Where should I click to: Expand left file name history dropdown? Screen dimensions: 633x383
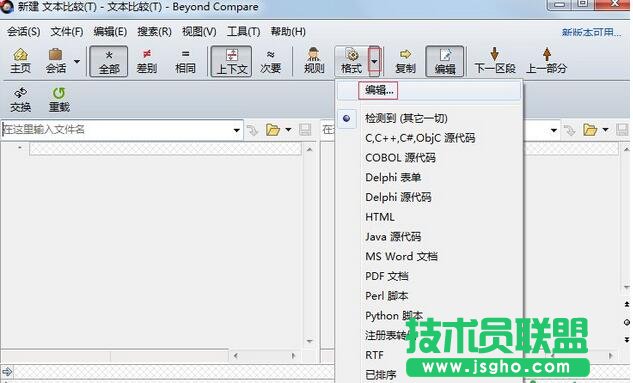pyautogui.click(x=237, y=130)
